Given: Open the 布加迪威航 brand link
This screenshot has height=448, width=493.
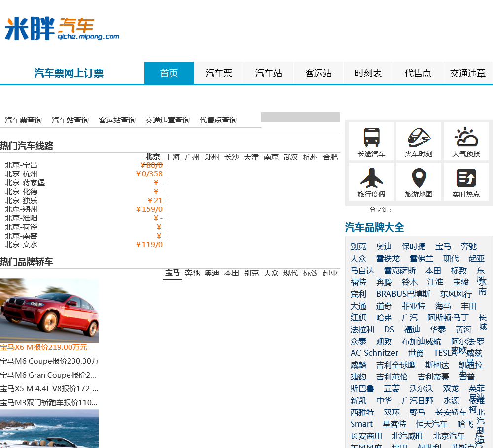Looking at the screenshot, I should (422, 342).
